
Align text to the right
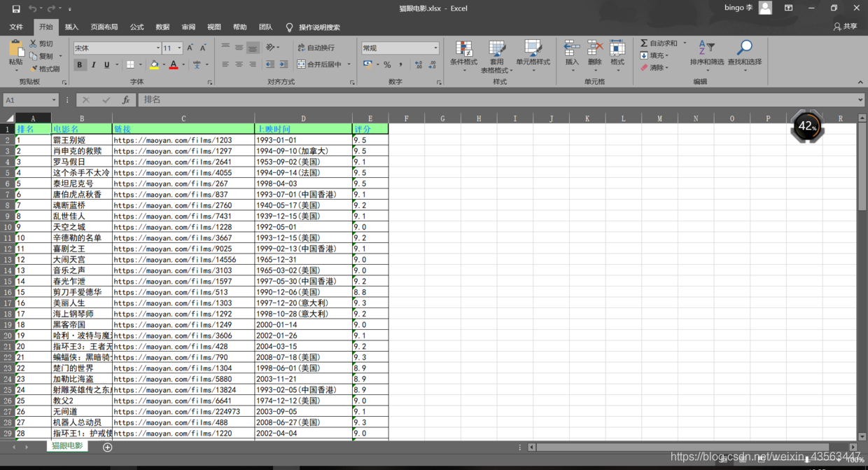pyautogui.click(x=252, y=64)
